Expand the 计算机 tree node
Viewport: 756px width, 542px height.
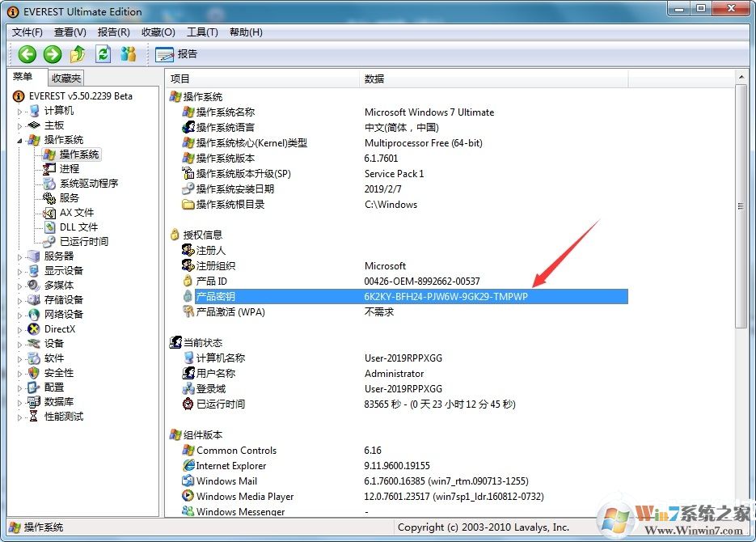click(20, 111)
